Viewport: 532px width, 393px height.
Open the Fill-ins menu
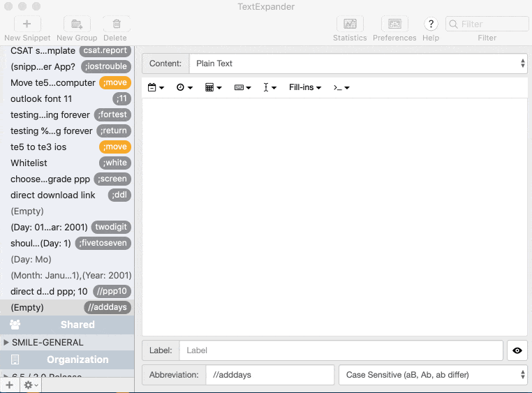tap(305, 87)
